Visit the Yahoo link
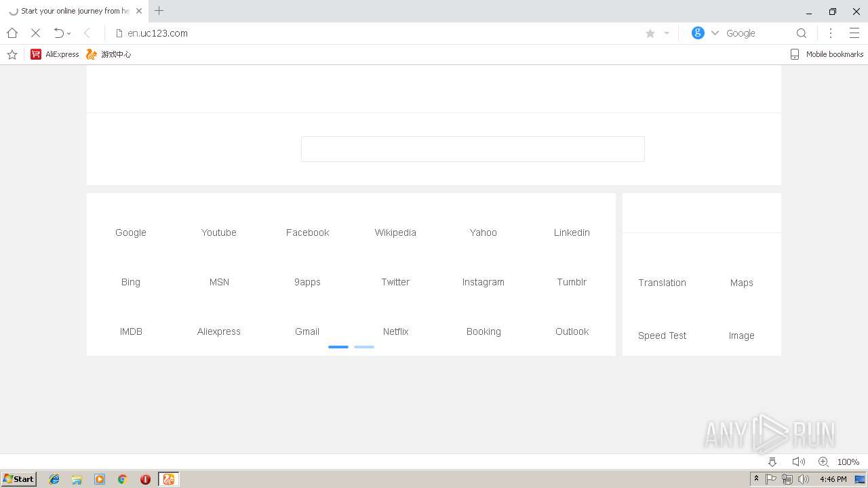 [x=484, y=232]
